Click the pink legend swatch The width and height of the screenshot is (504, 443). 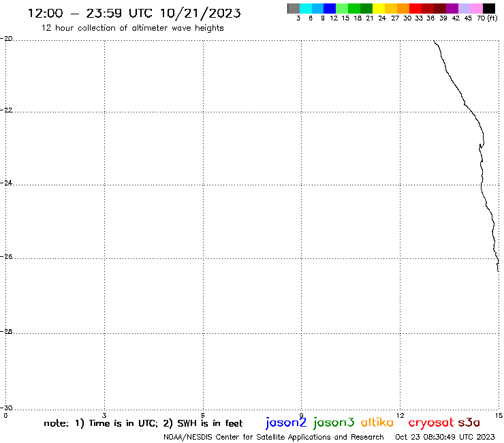click(x=477, y=8)
